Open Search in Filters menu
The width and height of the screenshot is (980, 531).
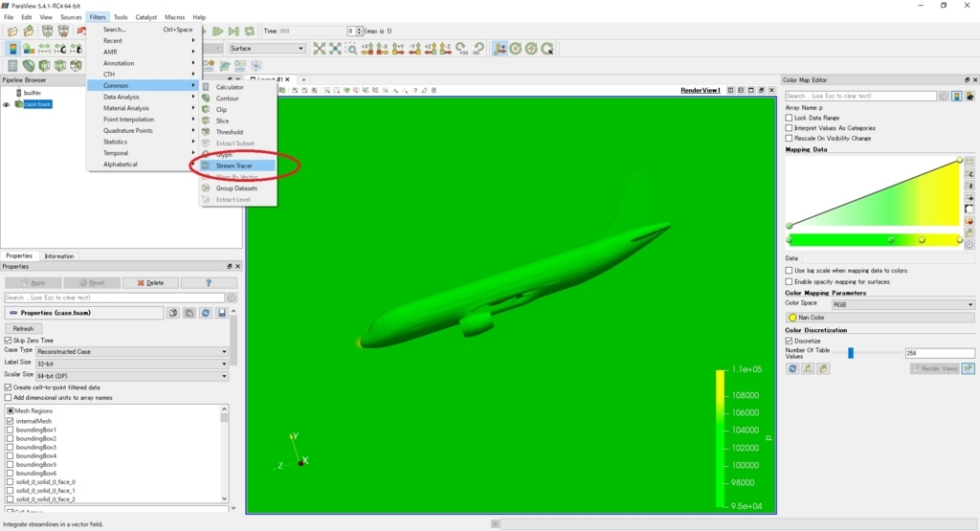(x=143, y=30)
